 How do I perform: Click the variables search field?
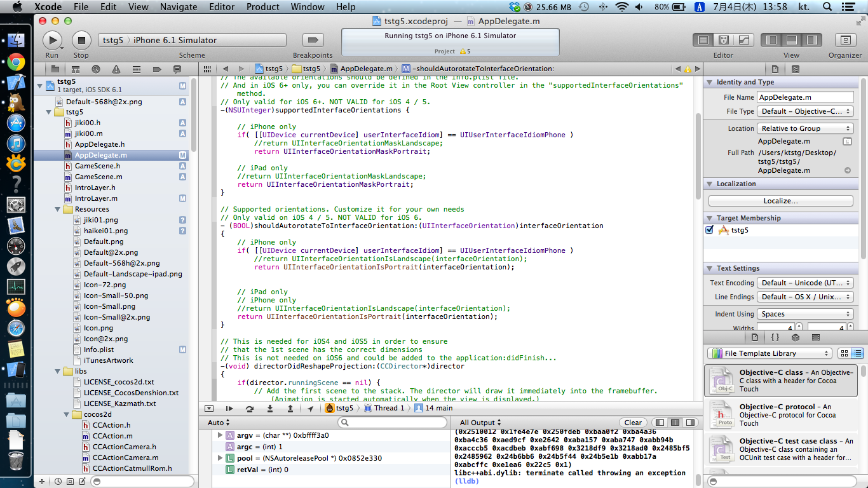point(393,423)
